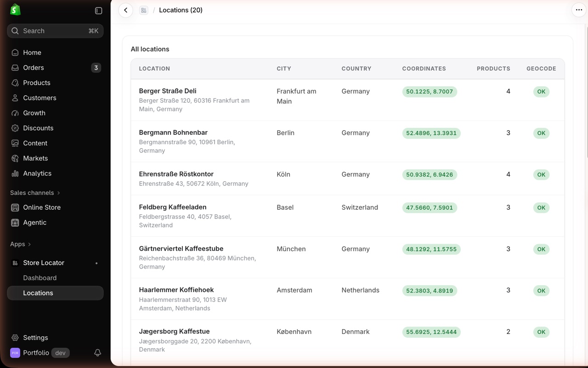Click the PRODUCTS column header
Image resolution: width=588 pixels, height=368 pixels.
click(x=493, y=69)
